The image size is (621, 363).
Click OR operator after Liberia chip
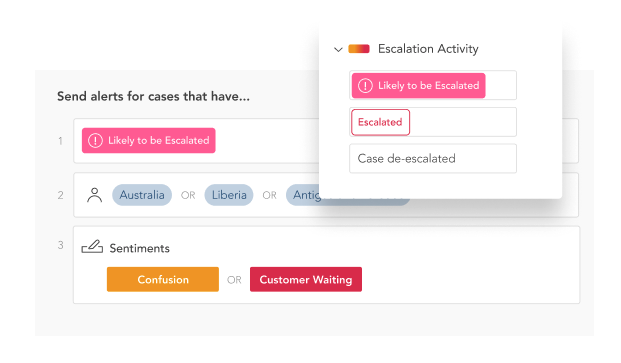[x=270, y=195]
